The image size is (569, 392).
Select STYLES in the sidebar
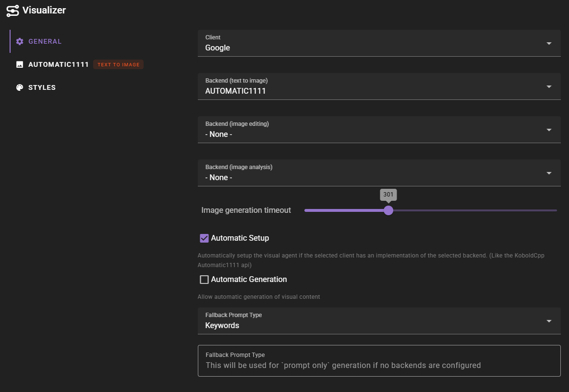tap(43, 87)
